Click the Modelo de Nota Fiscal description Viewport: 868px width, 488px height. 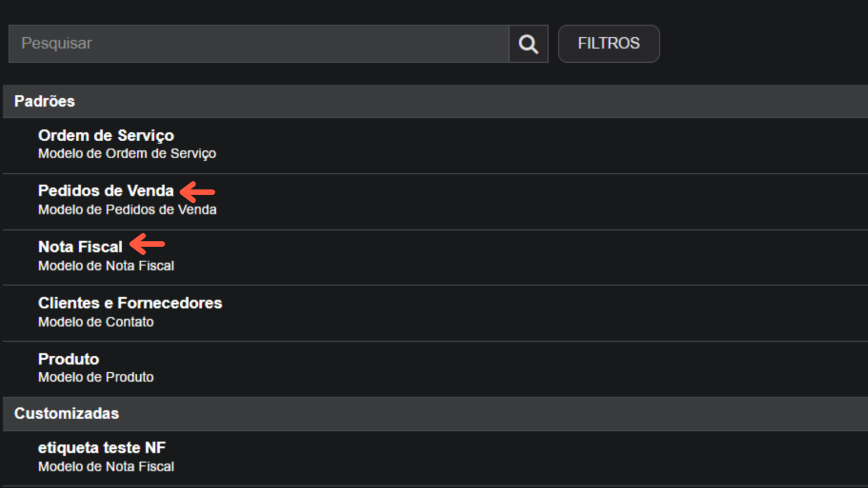click(106, 265)
